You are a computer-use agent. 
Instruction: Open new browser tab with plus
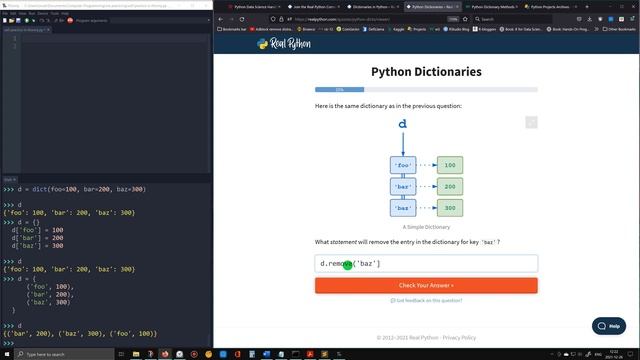587,7
